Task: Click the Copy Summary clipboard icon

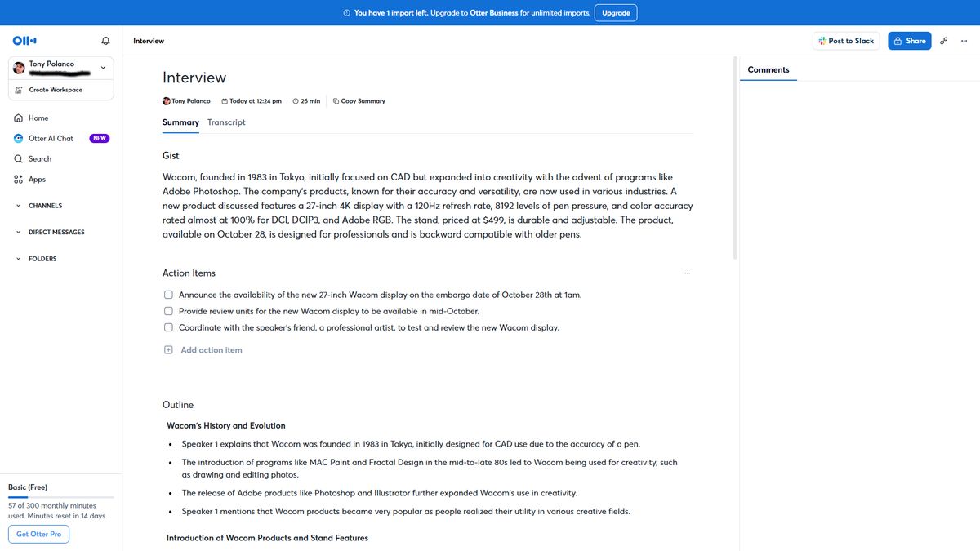Action: pos(336,101)
